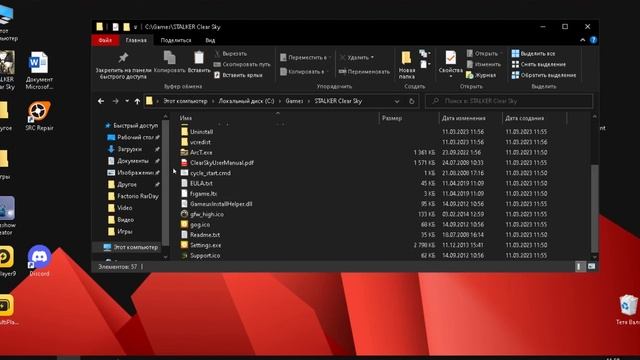640x360 pixels.
Task: Switch to the View ribbon tab
Action: (210, 40)
